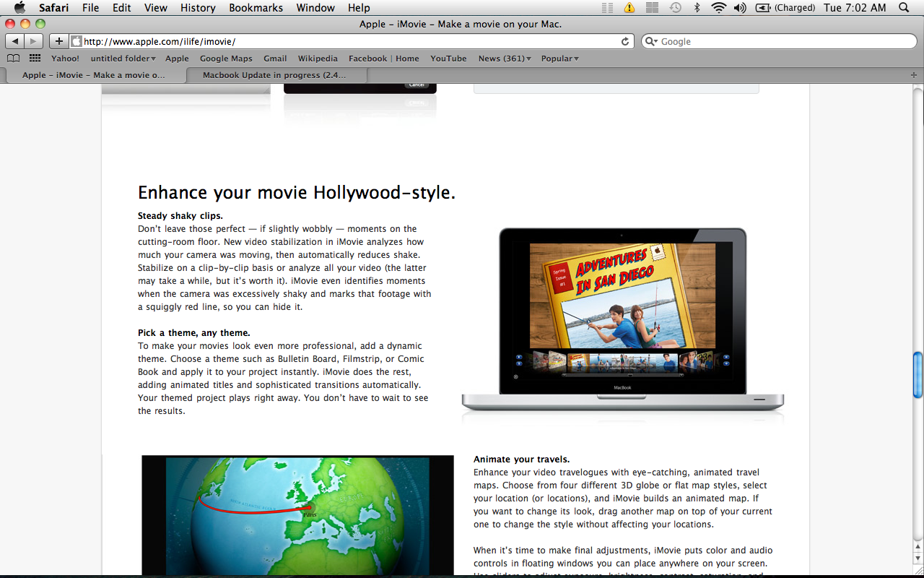Reload the page with the refresh icon
The image size is (924, 578).
pos(625,41)
